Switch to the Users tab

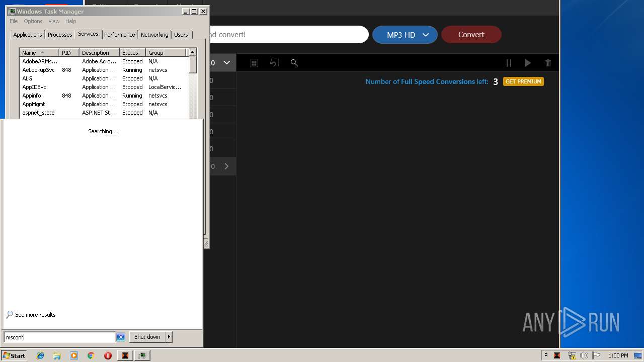click(181, 35)
